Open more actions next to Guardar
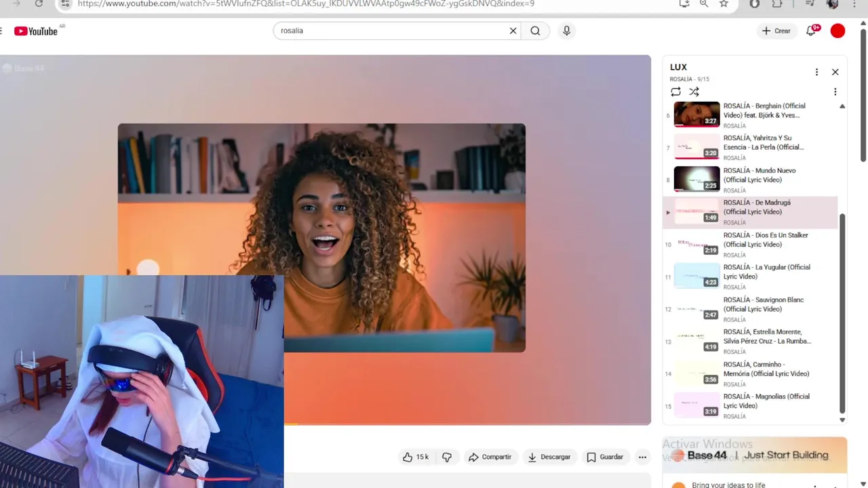868x488 pixels. coord(642,457)
